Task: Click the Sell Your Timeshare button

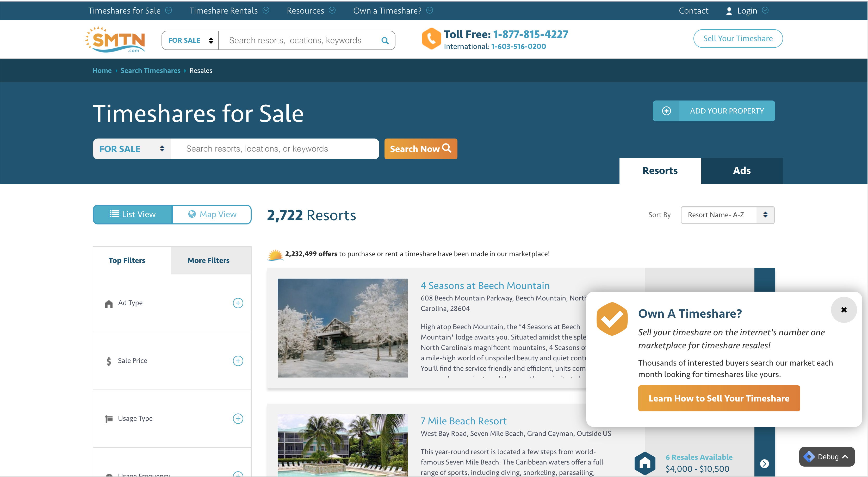Action: coord(738,38)
